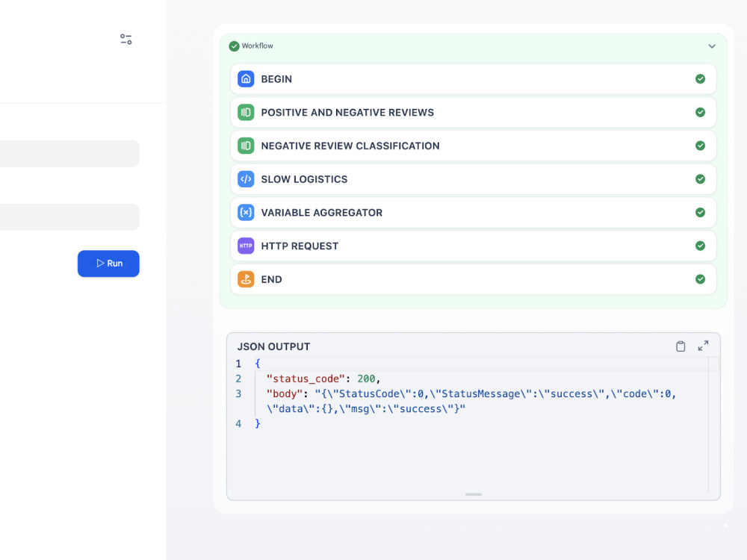Click the HTTP Request node icon
The image size is (747, 560).
coord(246,246)
